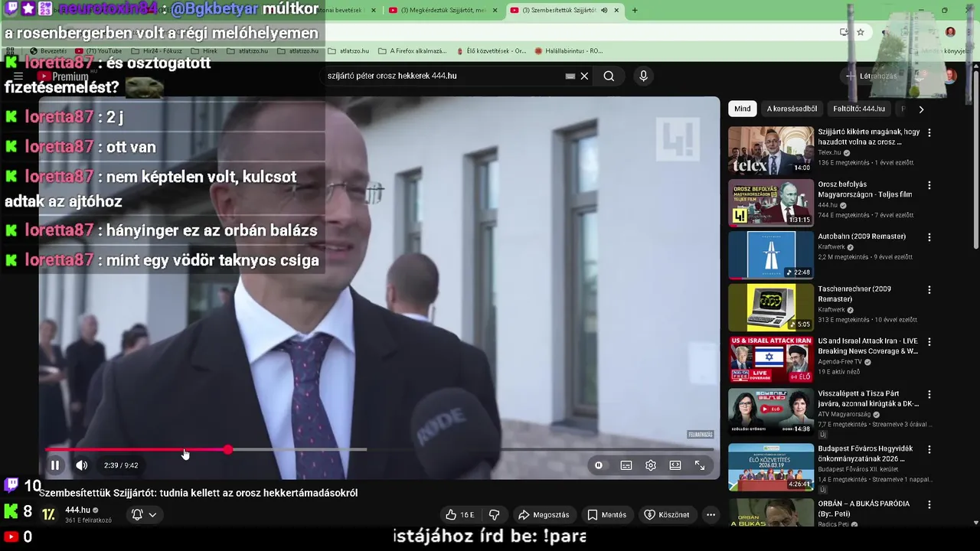This screenshot has width=980, height=551.
Task: Open more actions menu under the video
Action: click(x=710, y=515)
